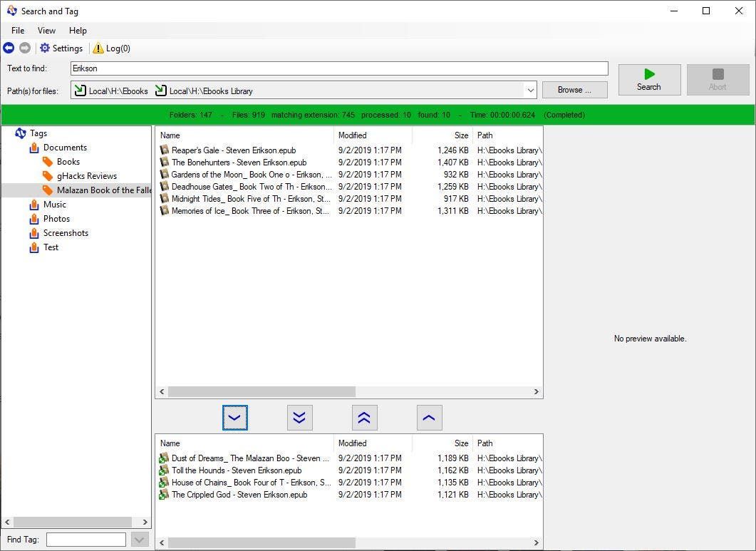756x551 pixels.
Task: Click The Crippled God file icon
Action: pos(164,494)
